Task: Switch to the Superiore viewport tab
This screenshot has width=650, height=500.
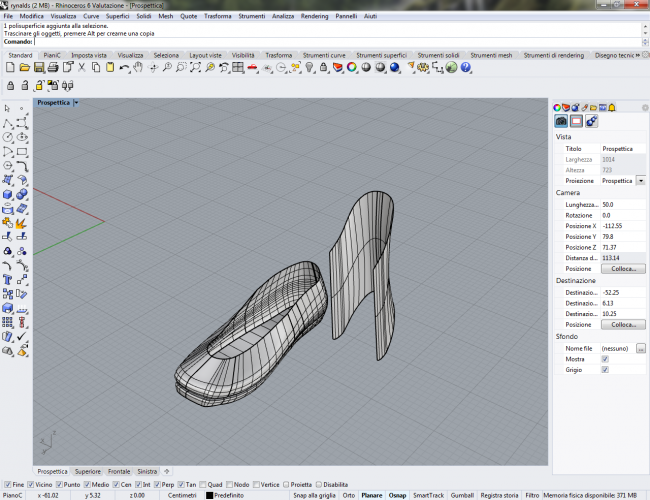Action: pyautogui.click(x=87, y=471)
